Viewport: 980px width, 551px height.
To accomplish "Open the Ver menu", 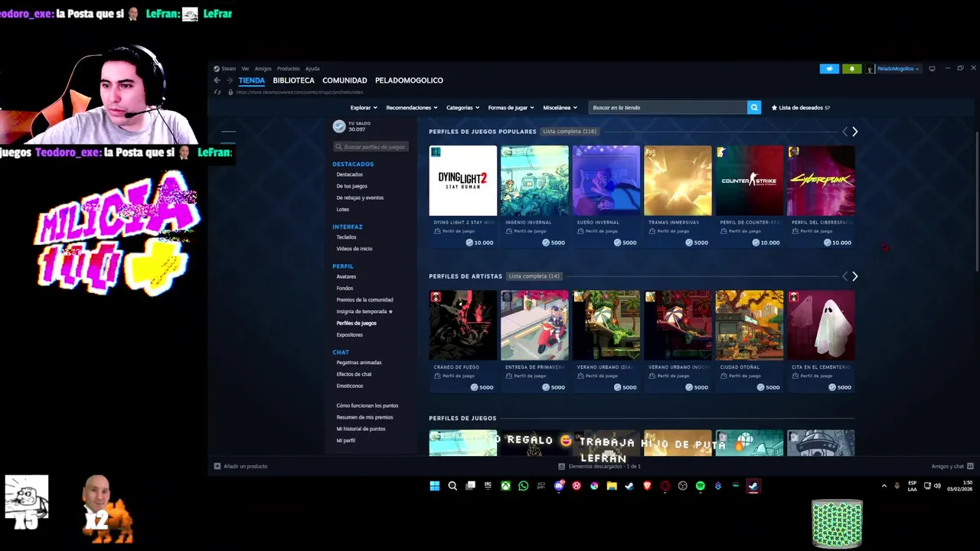I will (x=245, y=69).
